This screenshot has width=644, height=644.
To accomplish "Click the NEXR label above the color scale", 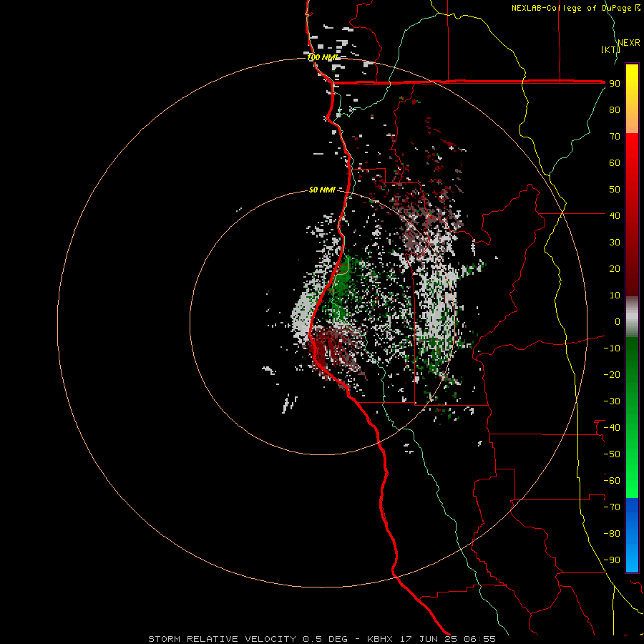I will [x=629, y=43].
